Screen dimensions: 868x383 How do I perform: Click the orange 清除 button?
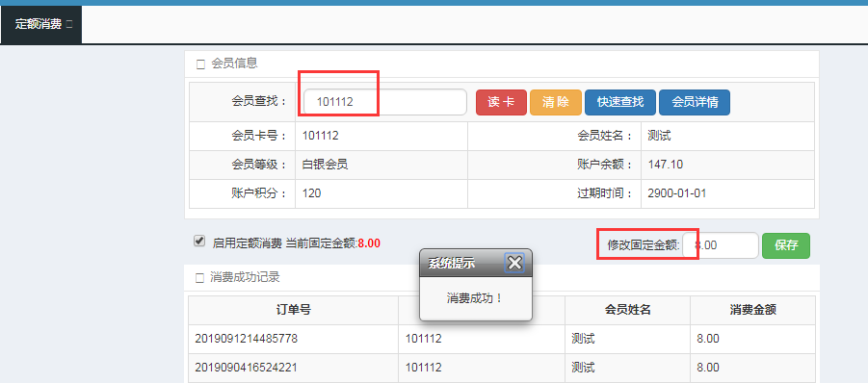[x=556, y=102]
